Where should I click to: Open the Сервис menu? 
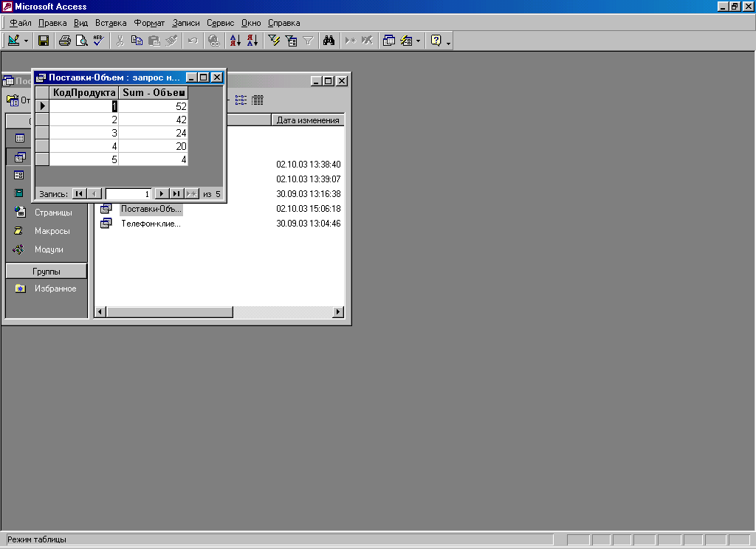click(220, 23)
